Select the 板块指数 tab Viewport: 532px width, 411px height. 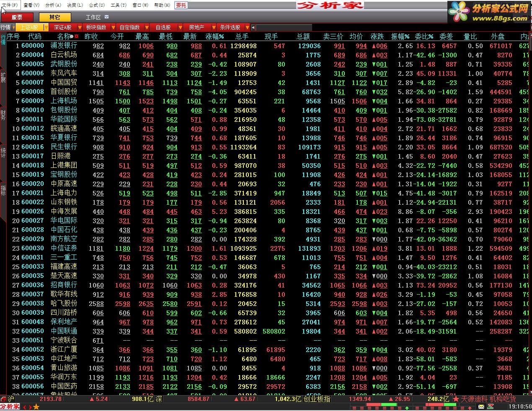(96, 27)
